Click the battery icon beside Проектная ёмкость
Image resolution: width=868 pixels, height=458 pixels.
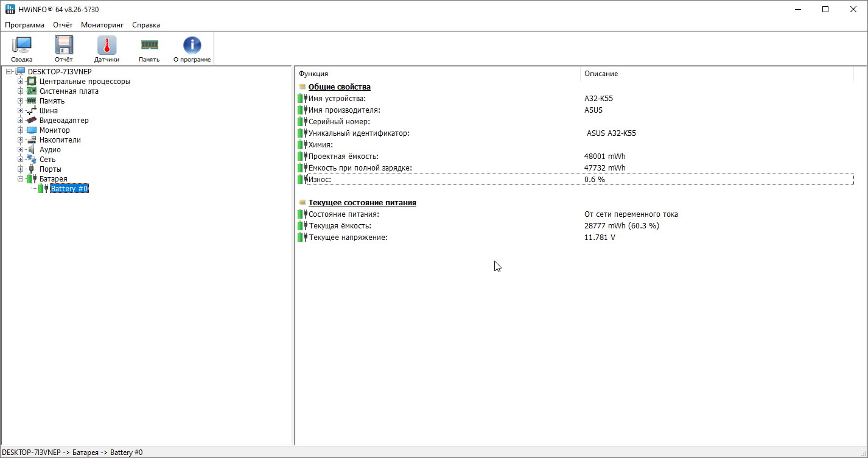coord(303,156)
